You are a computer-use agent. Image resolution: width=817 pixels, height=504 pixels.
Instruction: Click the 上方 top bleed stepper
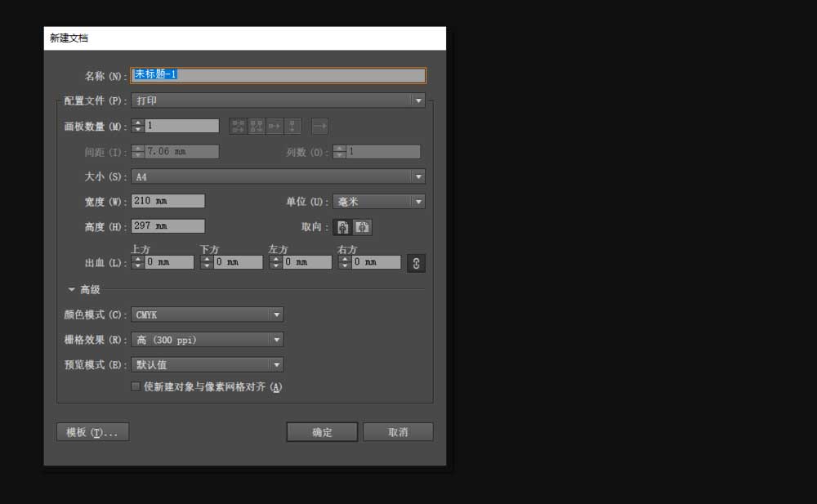coord(137,262)
